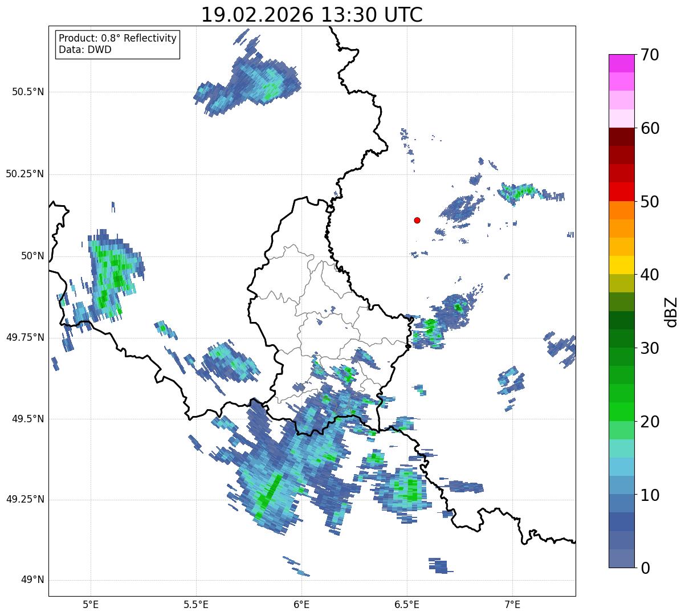Click the red location marker dot
Viewport: 685px width, 616px height.
pos(417,220)
